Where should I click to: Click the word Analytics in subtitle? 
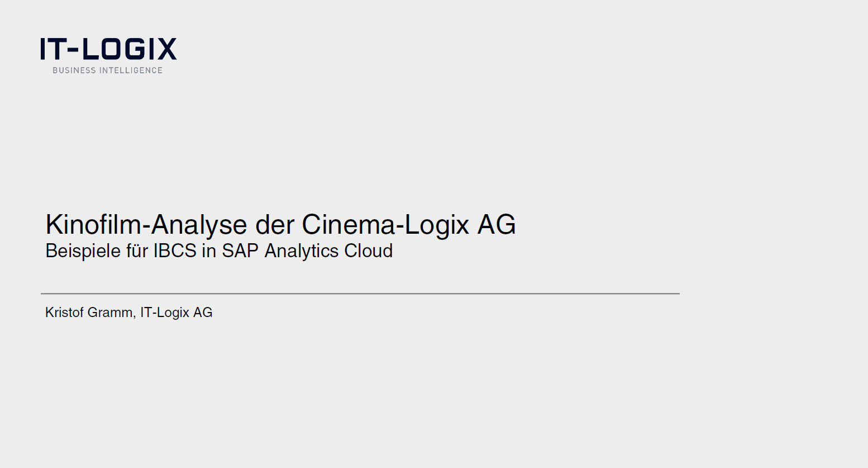click(x=302, y=251)
